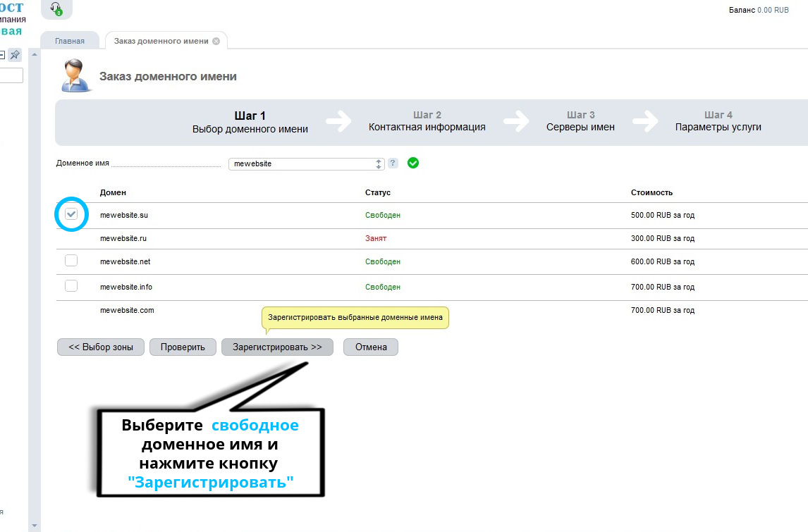Click the Статус column header
Image resolution: width=808 pixels, height=532 pixels.
pyautogui.click(x=378, y=192)
